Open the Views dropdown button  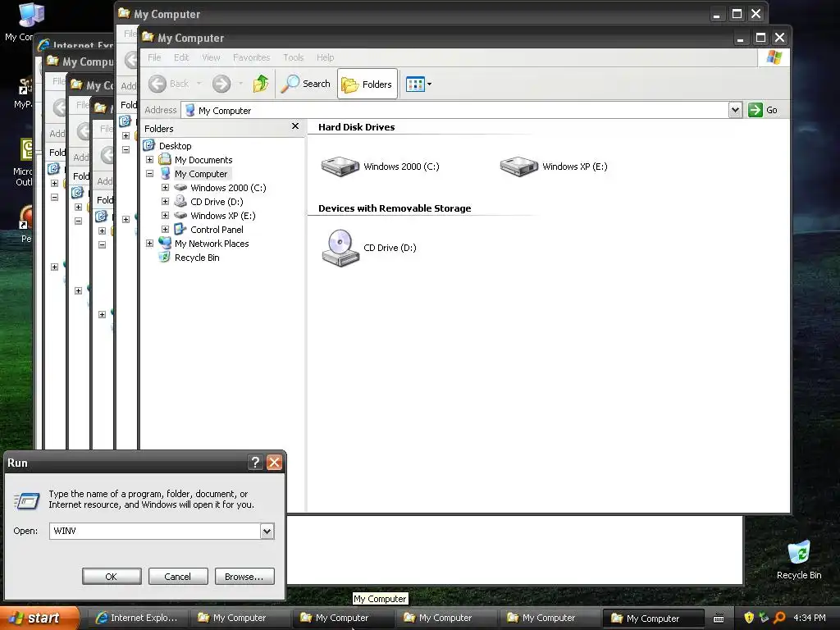pyautogui.click(x=418, y=84)
